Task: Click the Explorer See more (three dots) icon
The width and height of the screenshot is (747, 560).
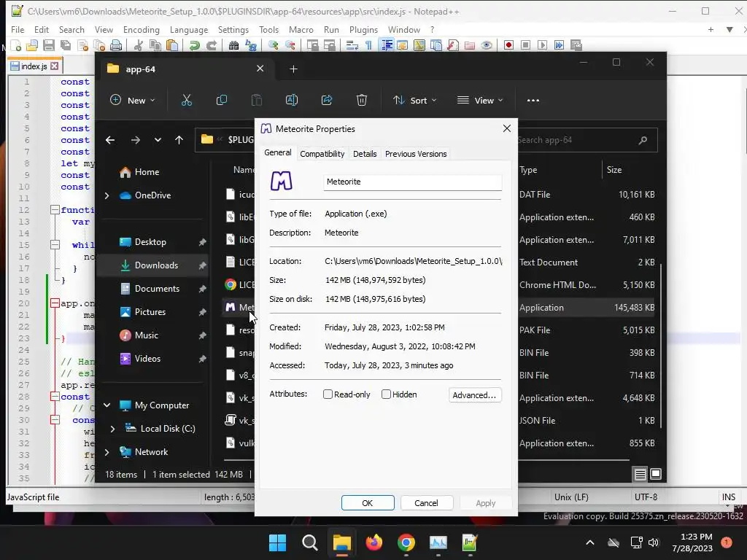Action: click(533, 101)
